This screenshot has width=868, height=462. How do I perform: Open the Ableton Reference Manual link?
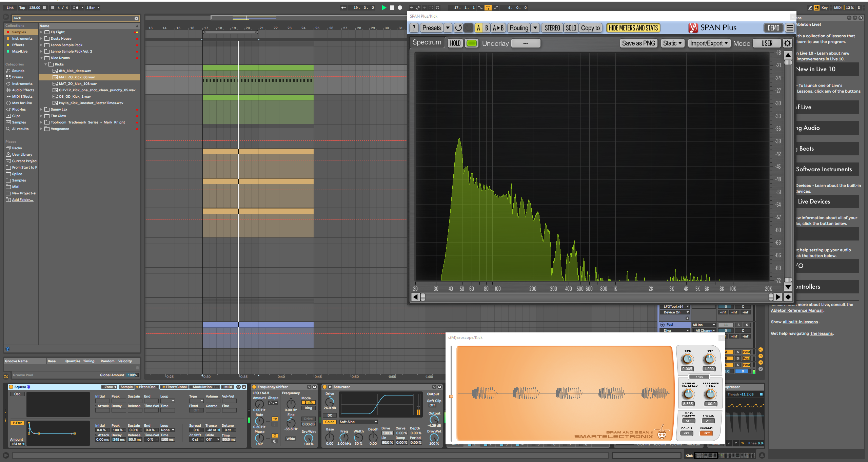(x=796, y=310)
